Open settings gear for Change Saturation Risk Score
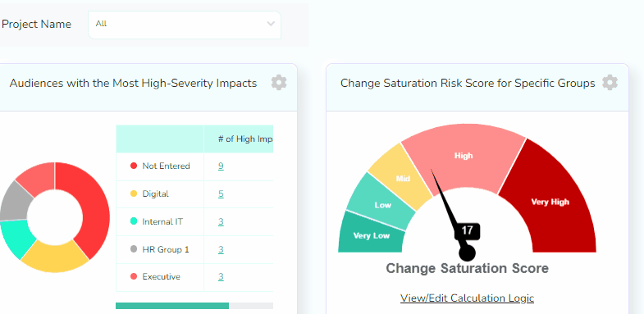The width and height of the screenshot is (644, 314). [x=610, y=83]
